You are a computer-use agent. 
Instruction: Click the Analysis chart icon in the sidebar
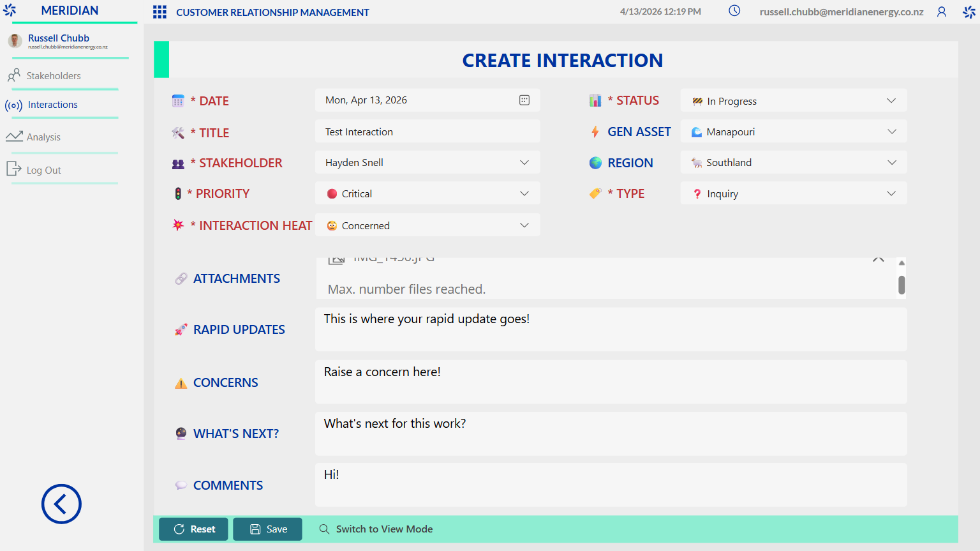point(14,137)
